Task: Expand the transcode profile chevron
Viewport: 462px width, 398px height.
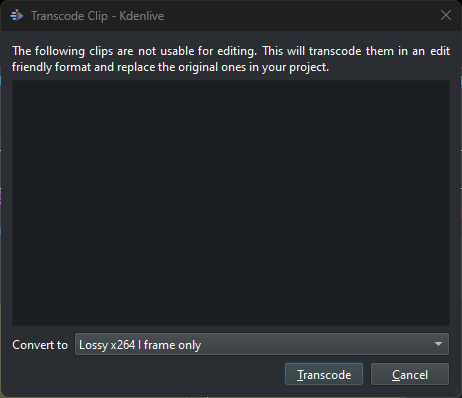Action: [x=438, y=344]
